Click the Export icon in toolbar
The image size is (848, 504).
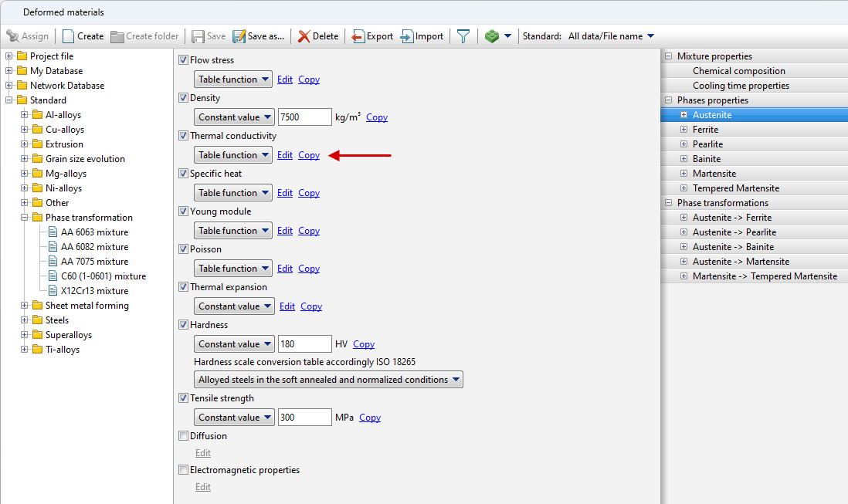358,36
